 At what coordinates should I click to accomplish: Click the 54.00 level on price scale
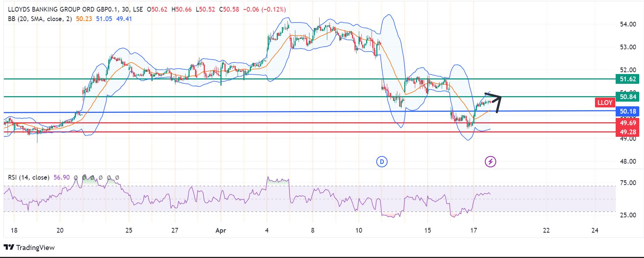(x=628, y=24)
